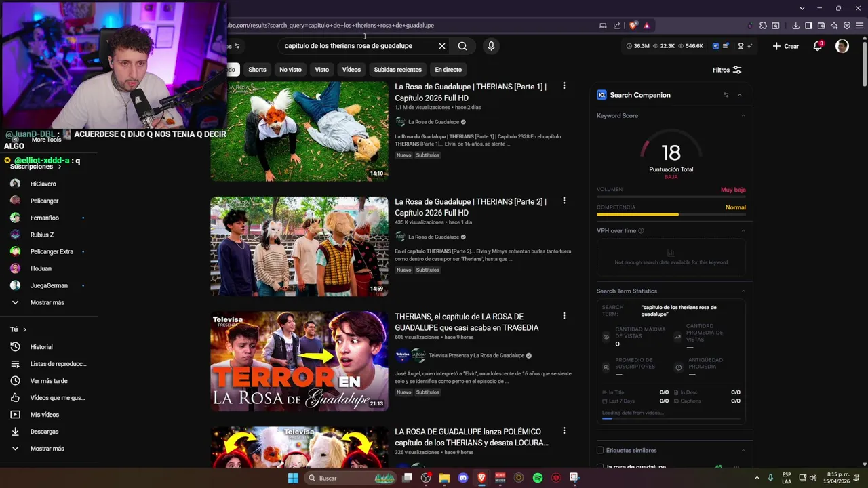Toggle browser sidebar panel icon
868x488 pixels.
[x=808, y=26]
